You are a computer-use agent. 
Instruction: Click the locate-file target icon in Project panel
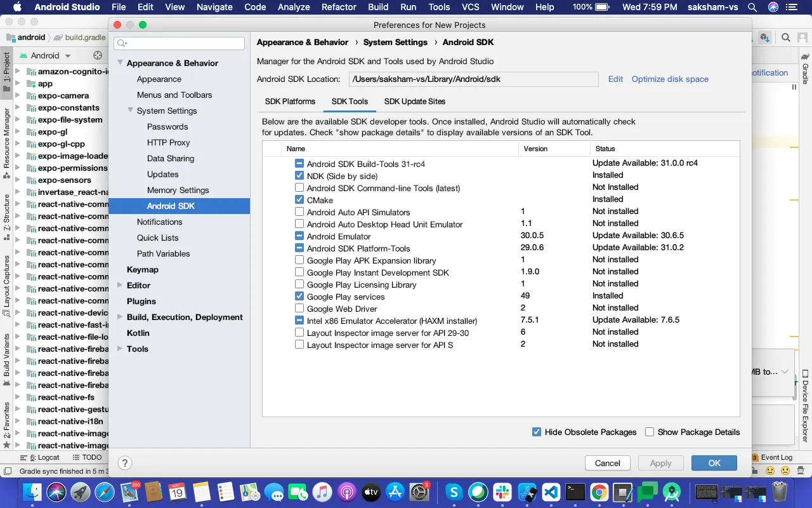click(98, 55)
